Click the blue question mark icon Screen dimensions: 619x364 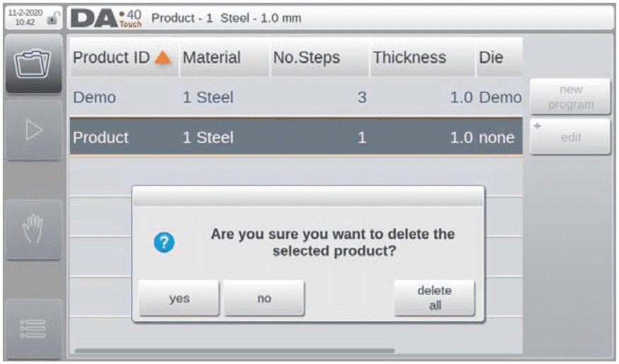coord(164,242)
